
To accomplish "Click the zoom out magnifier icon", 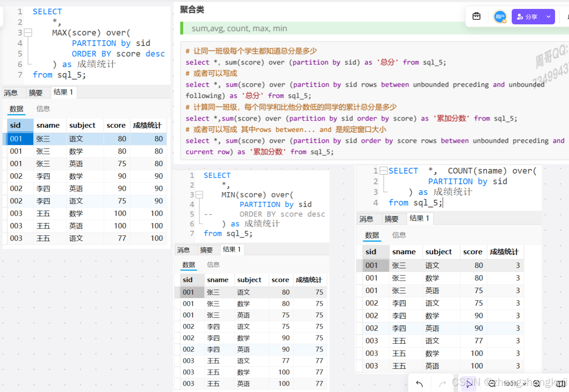I will point(492,383).
